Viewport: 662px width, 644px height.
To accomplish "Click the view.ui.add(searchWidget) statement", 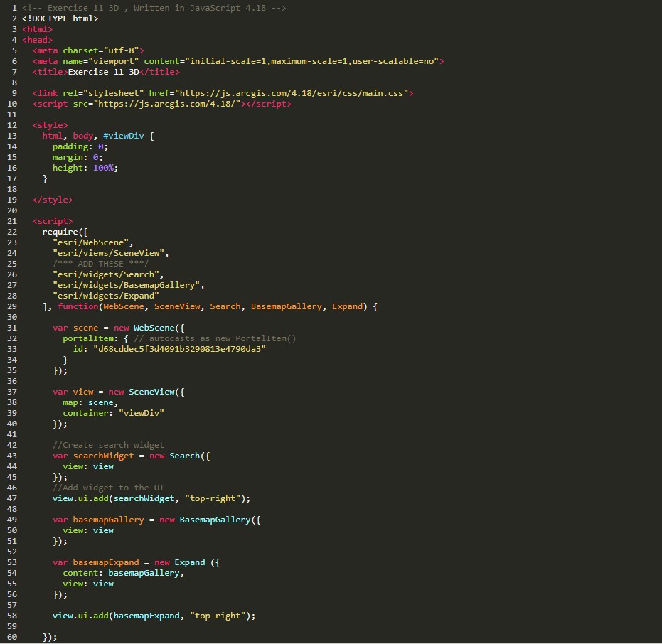I will [x=151, y=498].
